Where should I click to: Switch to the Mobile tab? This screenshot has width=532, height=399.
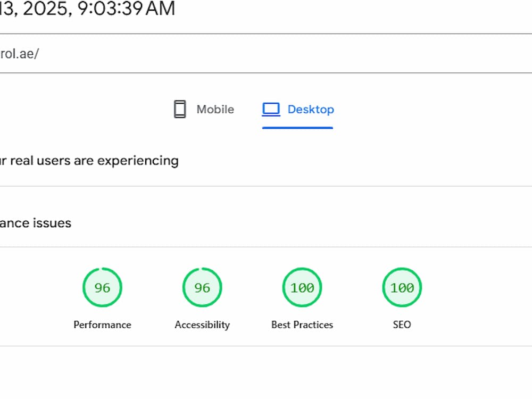pos(204,109)
